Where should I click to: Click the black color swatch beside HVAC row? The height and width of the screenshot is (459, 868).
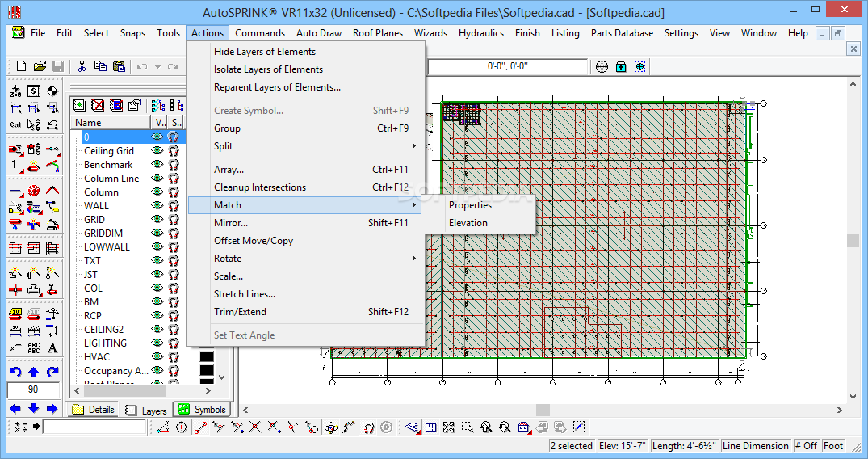tap(207, 357)
